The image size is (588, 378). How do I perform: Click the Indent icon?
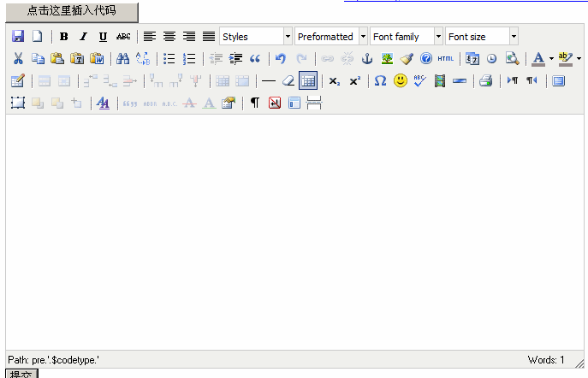pyautogui.click(x=235, y=58)
